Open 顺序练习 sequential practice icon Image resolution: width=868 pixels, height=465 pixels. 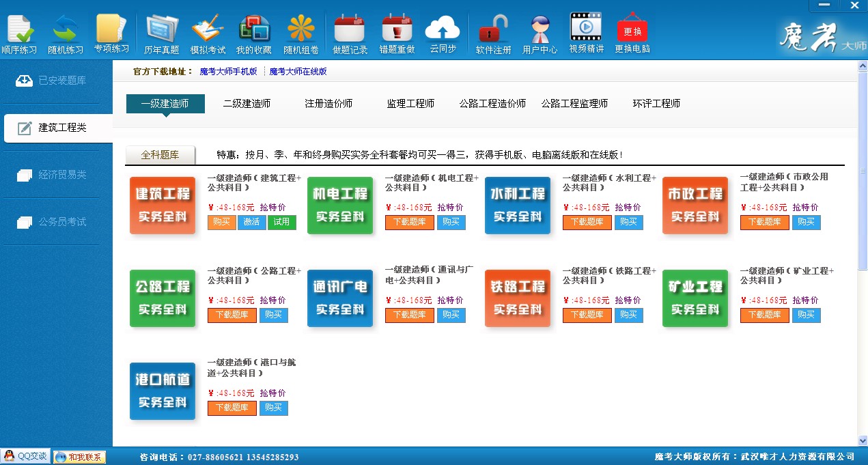19,33
